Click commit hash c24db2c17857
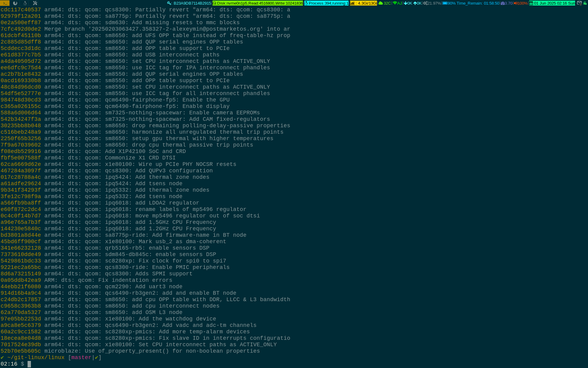The image size is (588, 368). point(21,300)
